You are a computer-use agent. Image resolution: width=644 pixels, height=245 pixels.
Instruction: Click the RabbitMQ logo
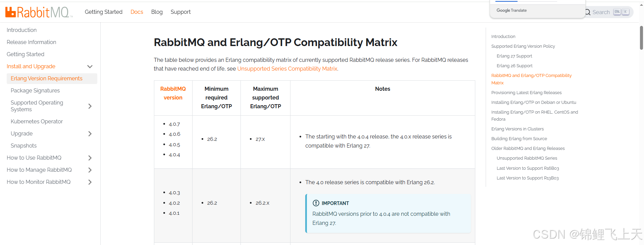point(39,12)
